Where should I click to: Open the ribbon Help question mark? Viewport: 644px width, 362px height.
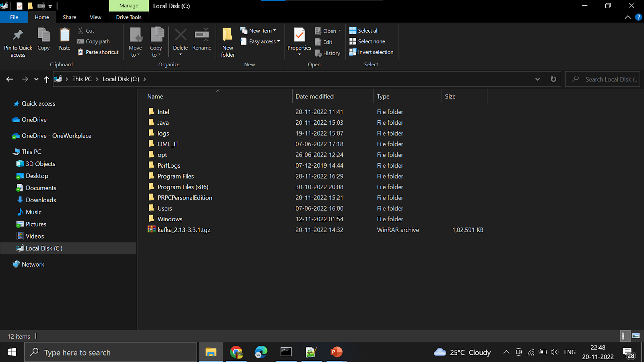(x=638, y=17)
